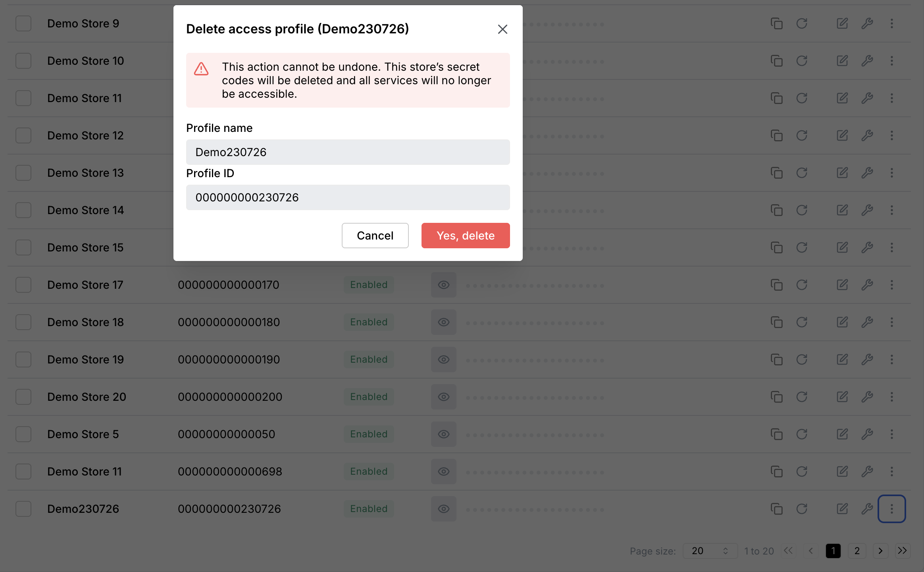The height and width of the screenshot is (572, 924).
Task: Edit the Demo Store 19 profile
Action: click(842, 359)
